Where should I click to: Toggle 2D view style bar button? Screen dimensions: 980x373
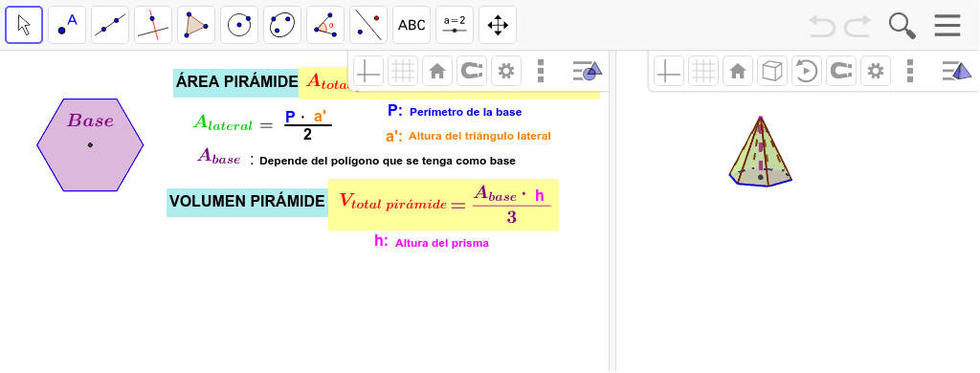[588, 71]
